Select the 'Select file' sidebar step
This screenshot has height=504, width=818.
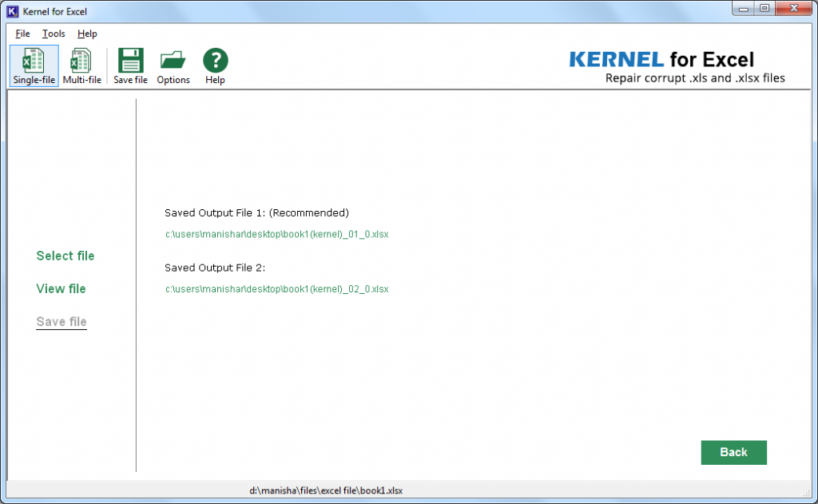pos(65,256)
